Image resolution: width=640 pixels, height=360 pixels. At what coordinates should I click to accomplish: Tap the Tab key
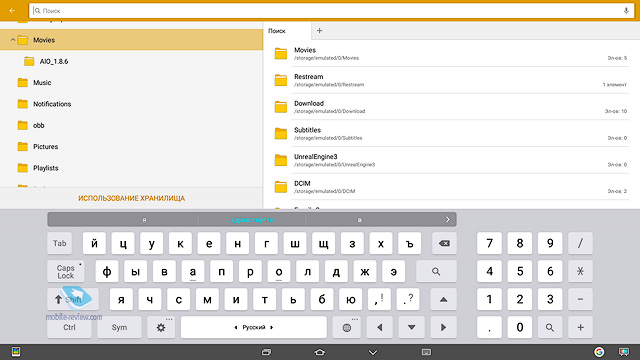pyautogui.click(x=60, y=243)
